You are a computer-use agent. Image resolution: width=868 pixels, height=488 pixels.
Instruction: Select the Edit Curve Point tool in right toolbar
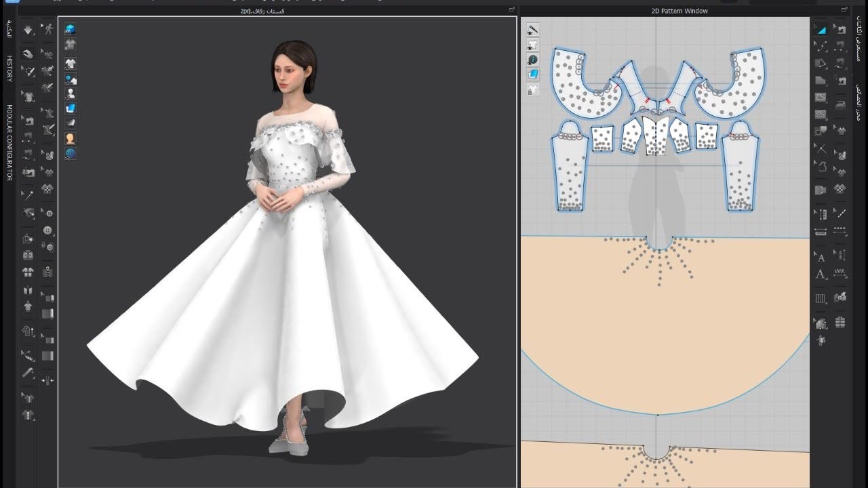click(821, 47)
